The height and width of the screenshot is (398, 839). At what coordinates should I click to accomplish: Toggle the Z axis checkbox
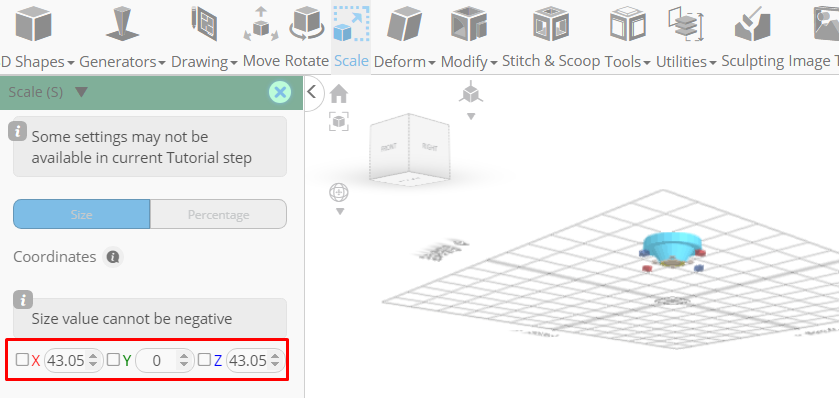pyautogui.click(x=204, y=360)
